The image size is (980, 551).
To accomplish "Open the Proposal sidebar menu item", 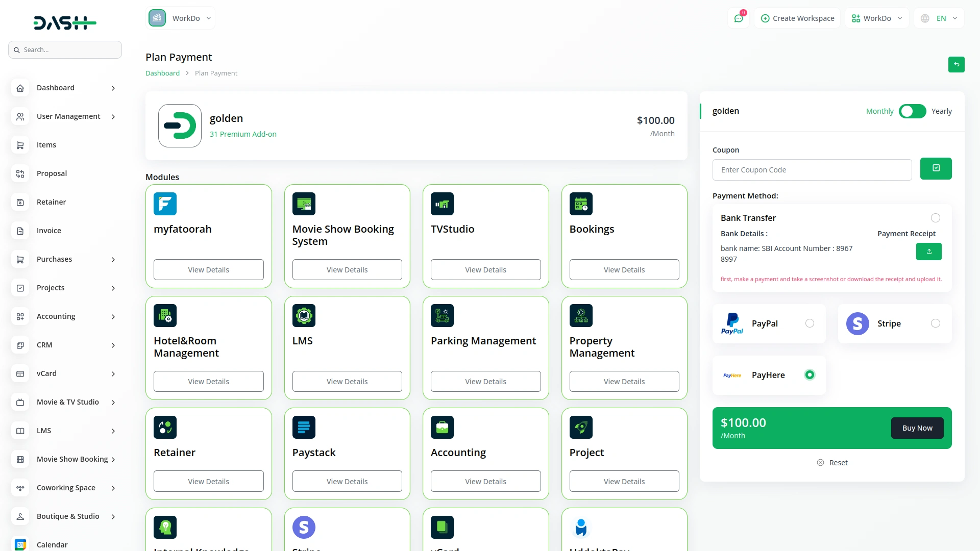I will (x=52, y=173).
